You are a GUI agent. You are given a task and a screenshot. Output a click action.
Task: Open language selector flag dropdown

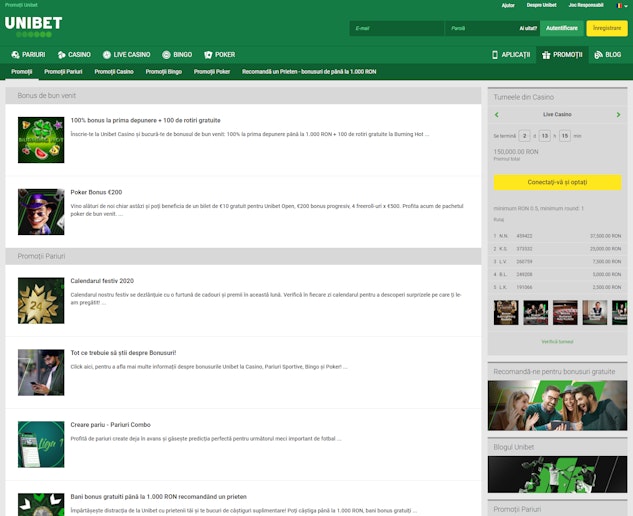click(622, 6)
